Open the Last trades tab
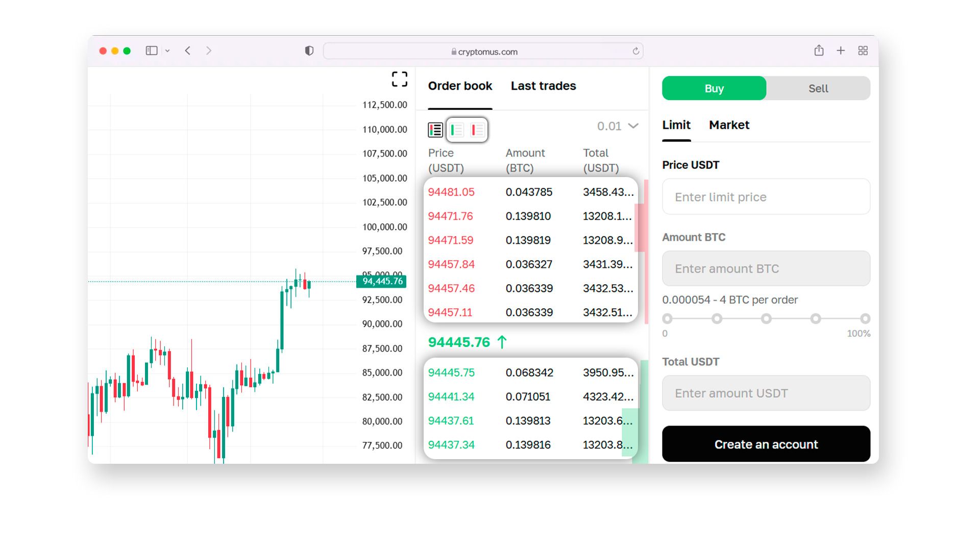The image size is (980, 551). (543, 86)
